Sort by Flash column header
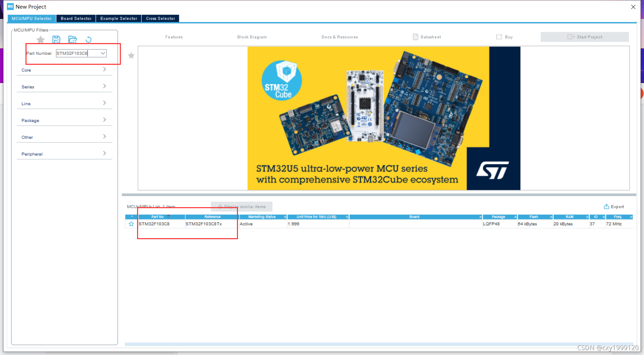The image size is (644, 355). click(533, 217)
